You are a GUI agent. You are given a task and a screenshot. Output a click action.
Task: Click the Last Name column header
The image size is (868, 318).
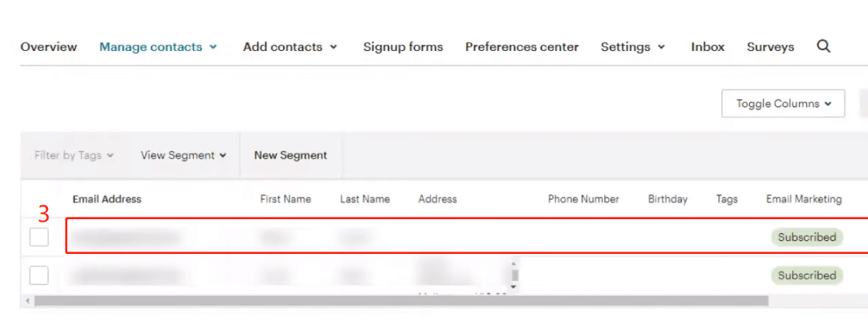pos(365,199)
